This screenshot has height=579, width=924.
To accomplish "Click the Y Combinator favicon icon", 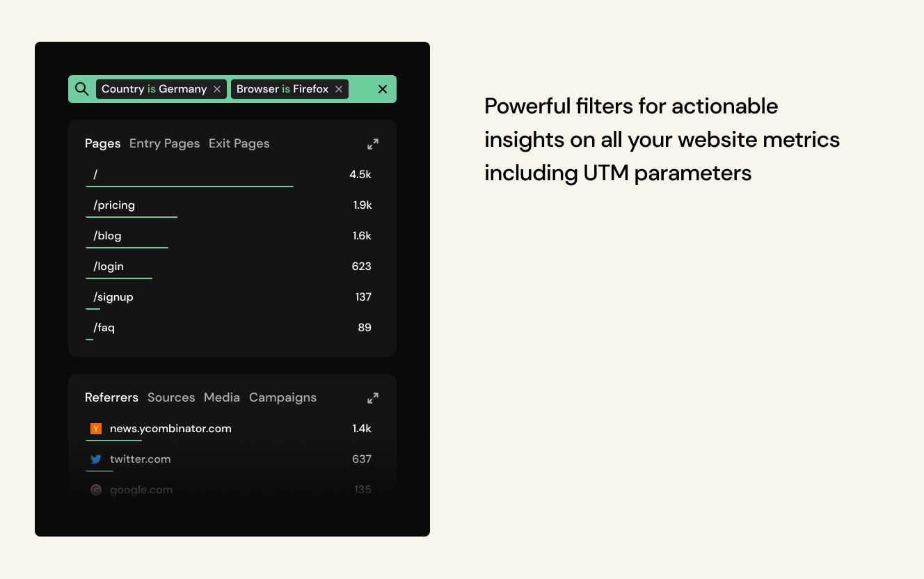I will point(96,429).
